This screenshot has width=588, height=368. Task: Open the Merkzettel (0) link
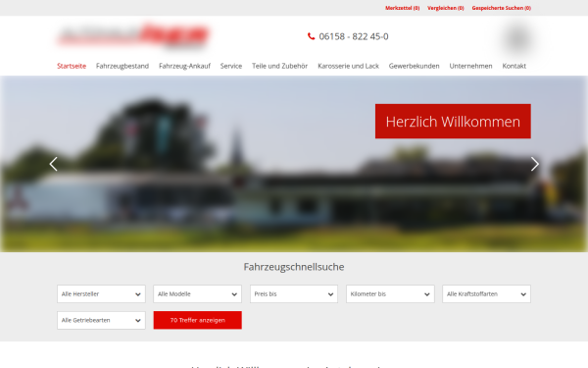(x=403, y=8)
